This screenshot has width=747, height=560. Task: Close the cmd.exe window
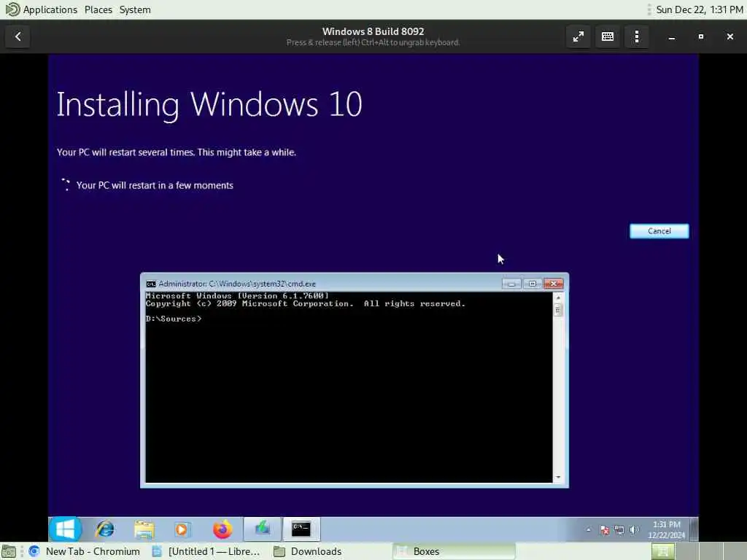[x=554, y=284]
